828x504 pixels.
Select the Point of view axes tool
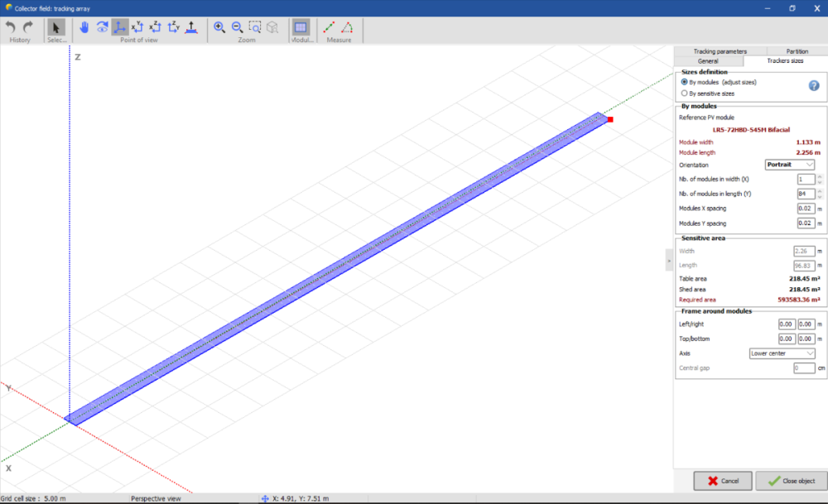point(120,26)
